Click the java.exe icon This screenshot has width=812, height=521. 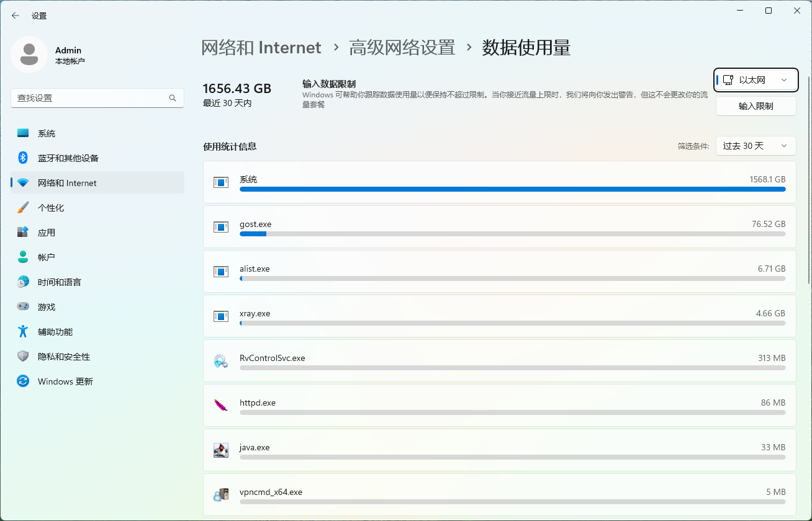tap(221, 450)
